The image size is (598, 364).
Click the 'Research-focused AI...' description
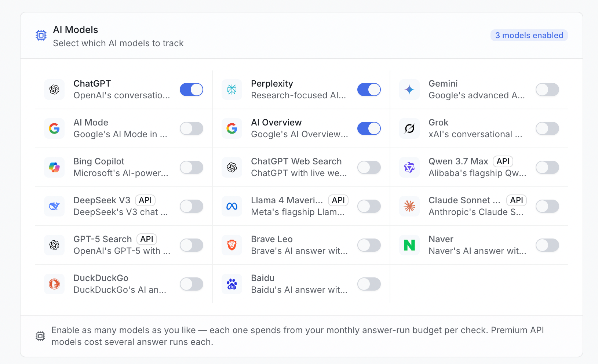(299, 95)
